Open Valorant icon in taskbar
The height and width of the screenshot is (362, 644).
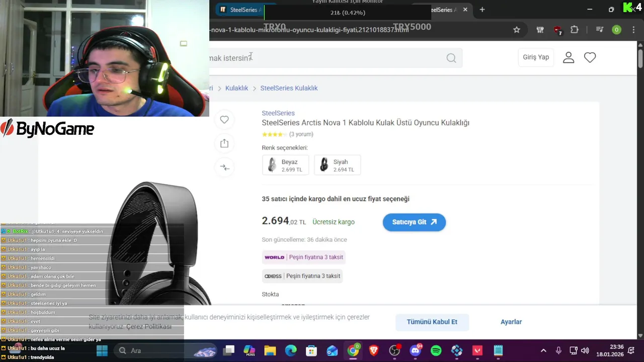[x=477, y=350]
